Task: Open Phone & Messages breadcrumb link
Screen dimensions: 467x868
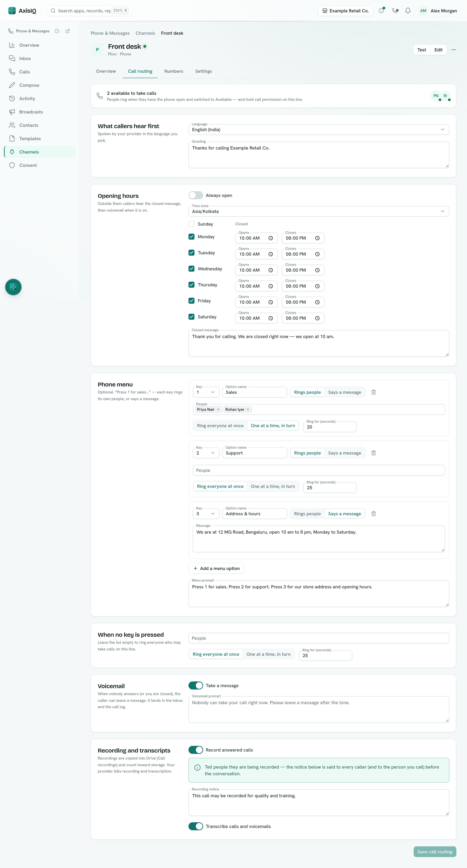Action: coord(110,33)
